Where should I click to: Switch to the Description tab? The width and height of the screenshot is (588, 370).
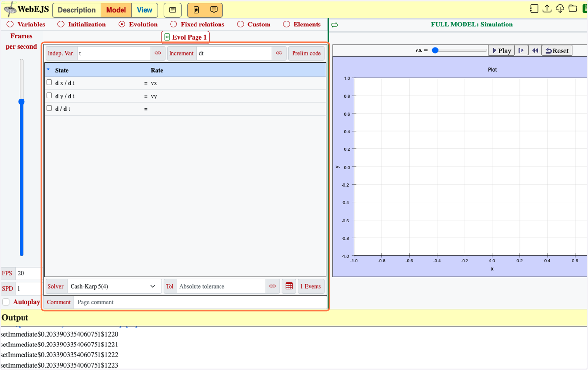click(x=76, y=10)
